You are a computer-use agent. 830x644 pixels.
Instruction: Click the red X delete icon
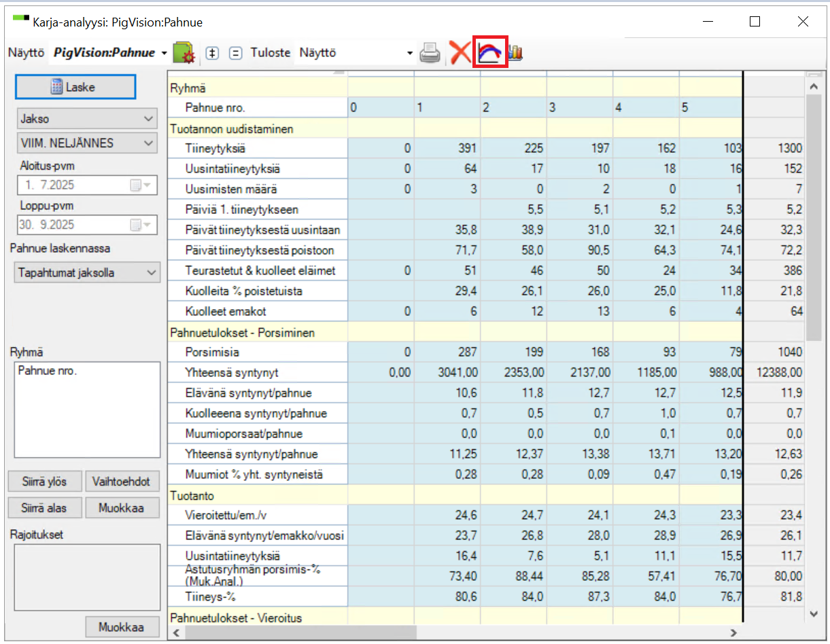(x=460, y=53)
